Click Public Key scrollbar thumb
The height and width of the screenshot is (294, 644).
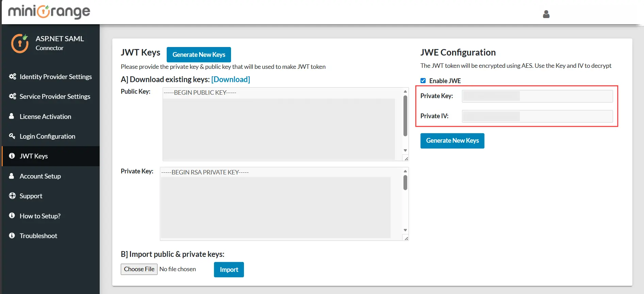pyautogui.click(x=405, y=116)
